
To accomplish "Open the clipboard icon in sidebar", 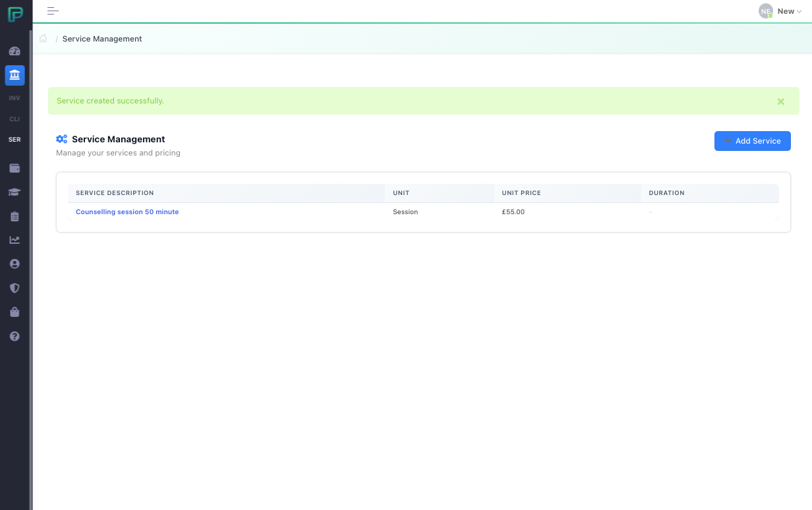I will (14, 216).
